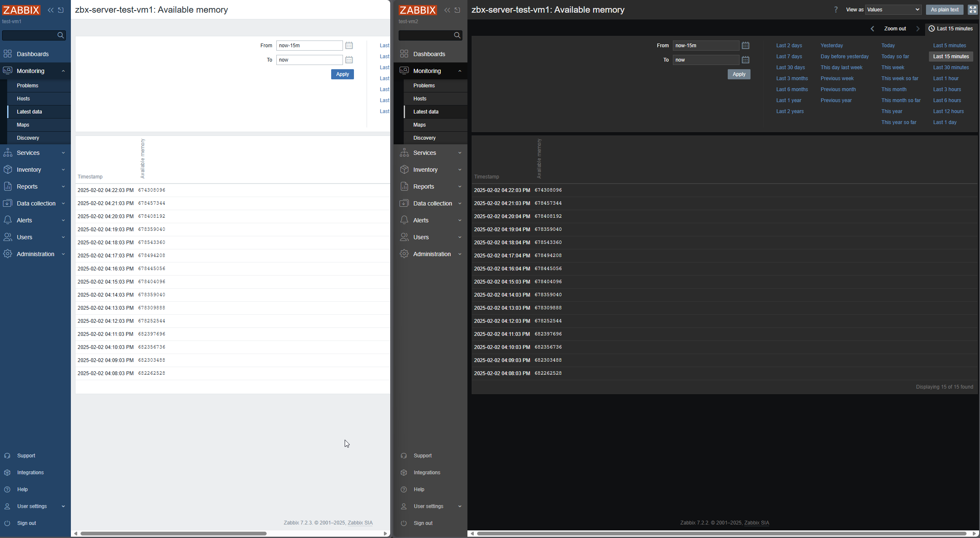The width and height of the screenshot is (980, 538).
Task: Click Apply button in dark window
Action: [739, 74]
